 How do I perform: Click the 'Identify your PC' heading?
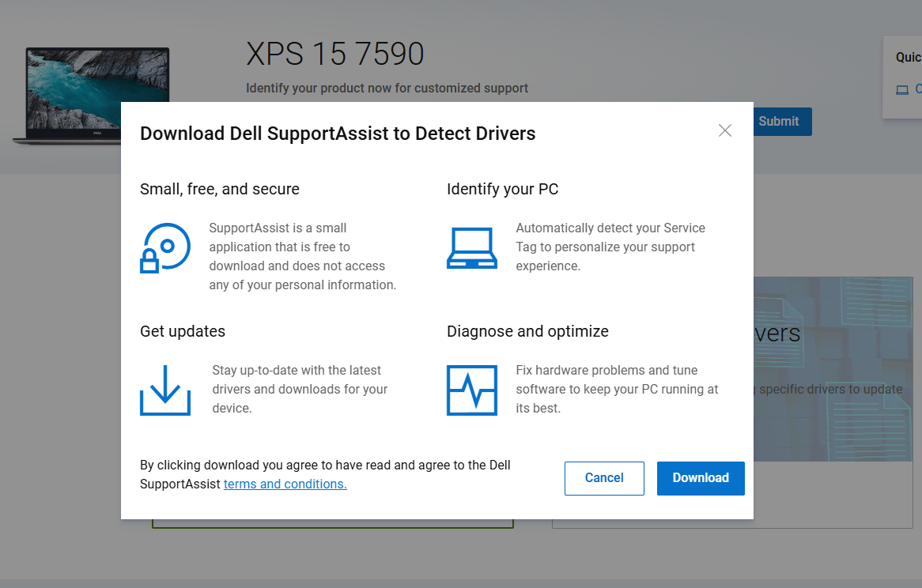(503, 189)
